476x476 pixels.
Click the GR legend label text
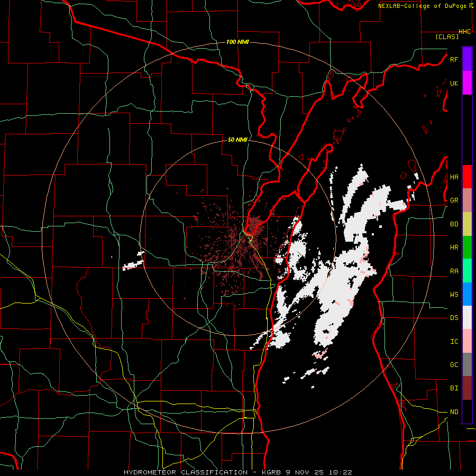454,200
